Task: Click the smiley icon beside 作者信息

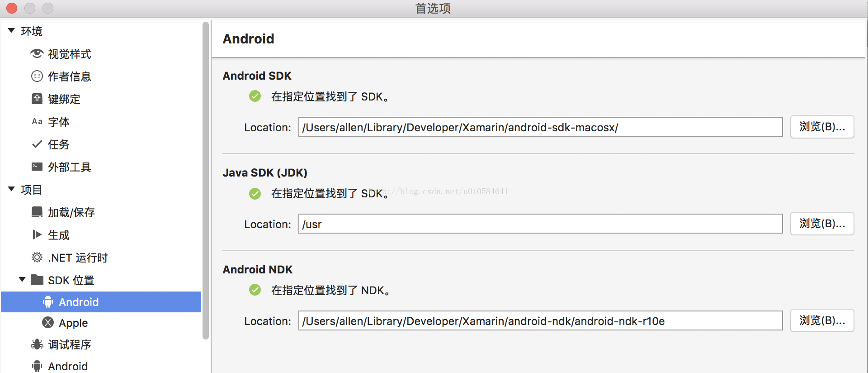Action: click(37, 76)
